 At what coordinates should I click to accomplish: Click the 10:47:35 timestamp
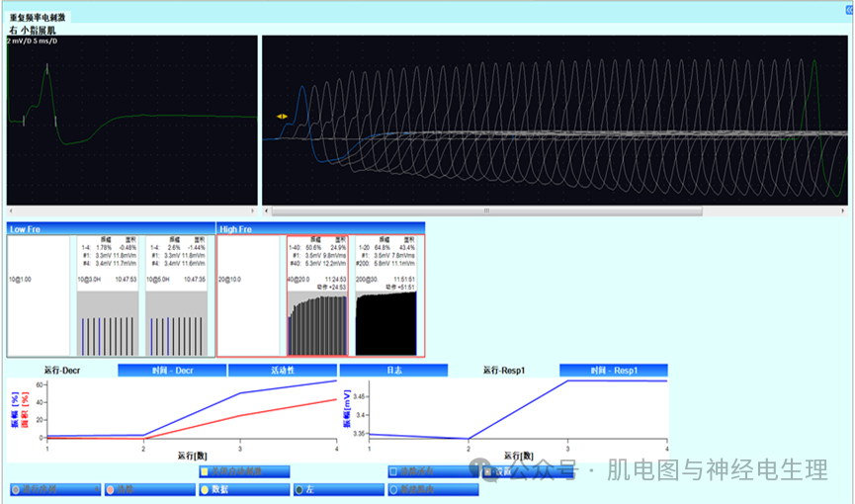195,280
